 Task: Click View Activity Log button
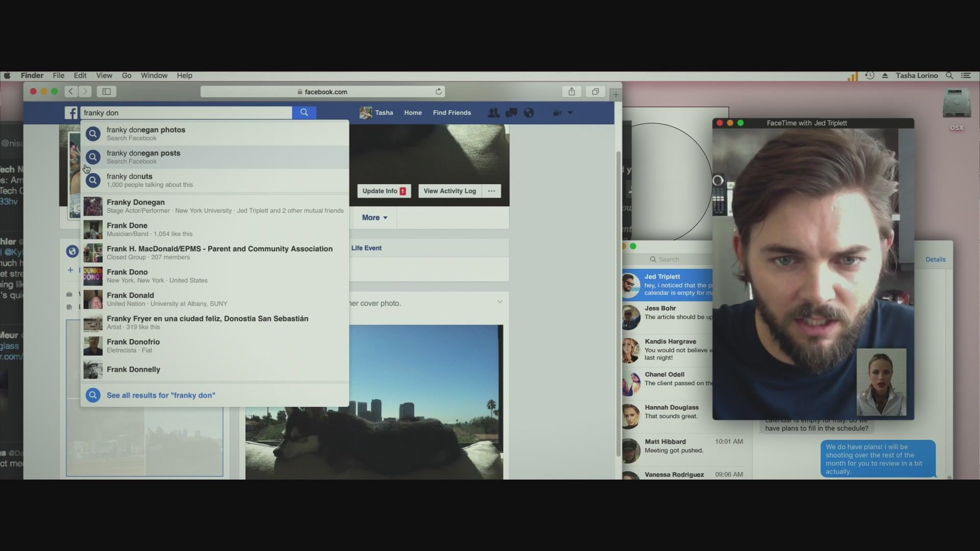(x=450, y=191)
